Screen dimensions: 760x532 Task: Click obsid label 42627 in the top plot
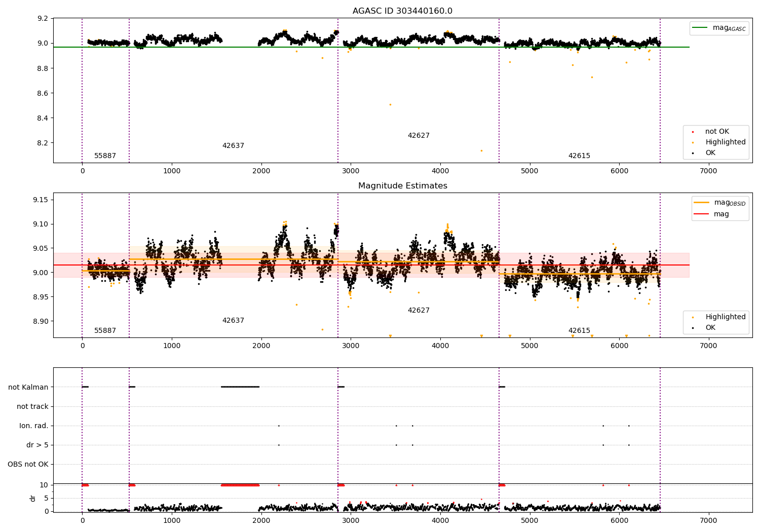tap(419, 136)
